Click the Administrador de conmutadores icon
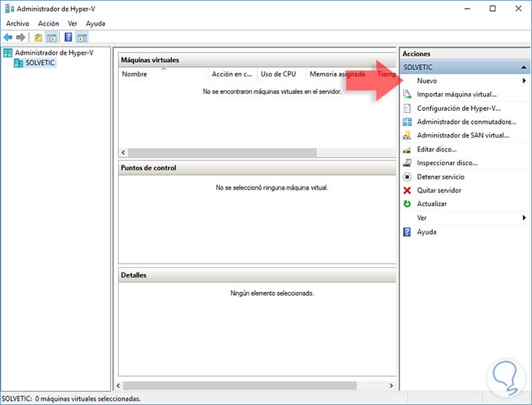 407,122
